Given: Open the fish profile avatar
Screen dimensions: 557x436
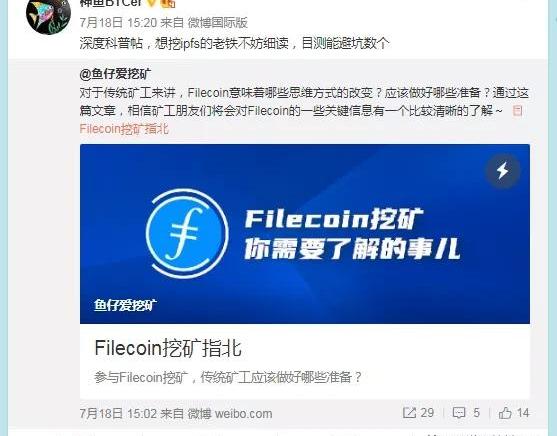Looking at the screenshot, I should (x=48, y=15).
